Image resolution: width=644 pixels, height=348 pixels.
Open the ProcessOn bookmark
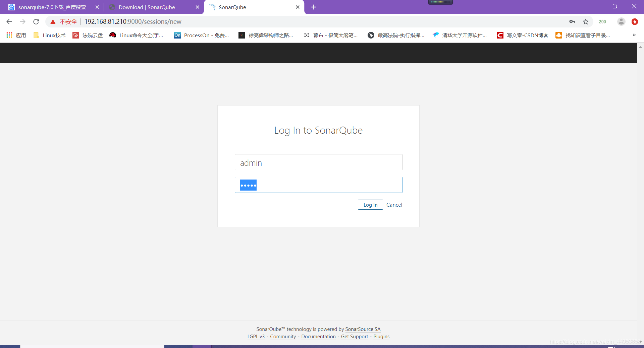tap(202, 35)
